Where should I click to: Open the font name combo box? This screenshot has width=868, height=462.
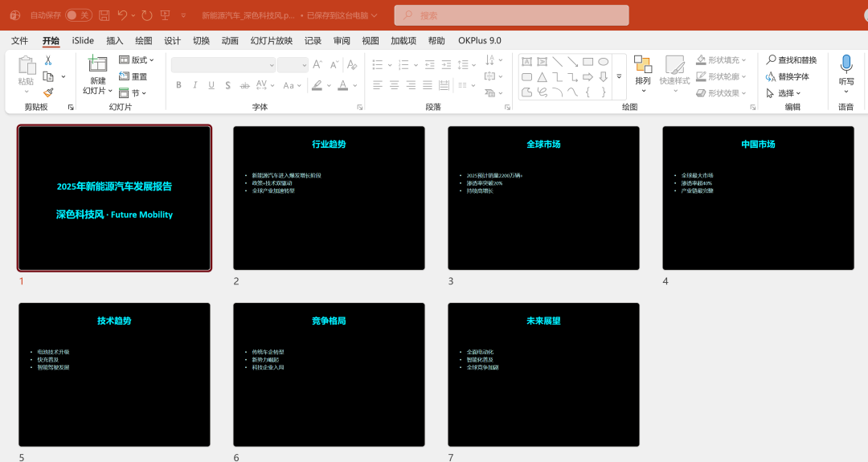click(223, 65)
